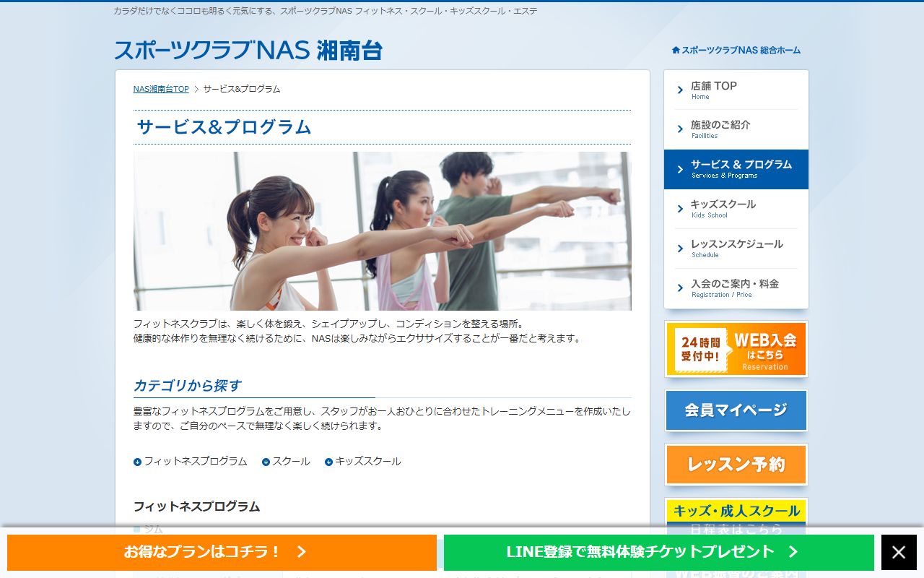Open 入会のご案内・料金 menu item
Viewport: 924px width, 578px height.
(x=736, y=288)
